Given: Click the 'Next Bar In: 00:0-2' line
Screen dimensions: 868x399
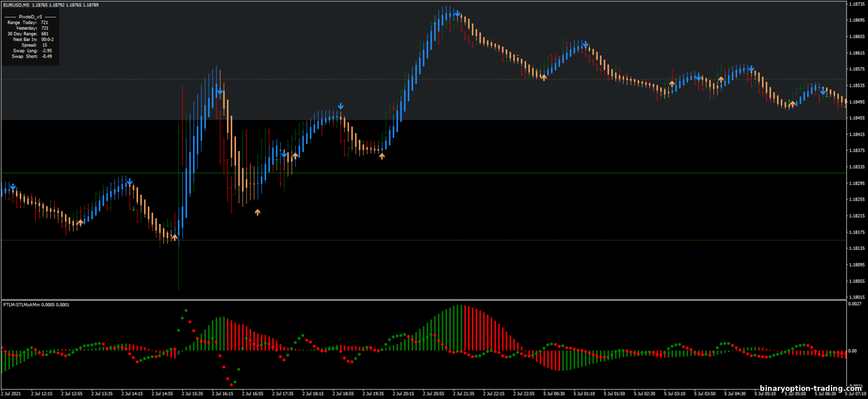Looking at the screenshot, I should 33,39.
